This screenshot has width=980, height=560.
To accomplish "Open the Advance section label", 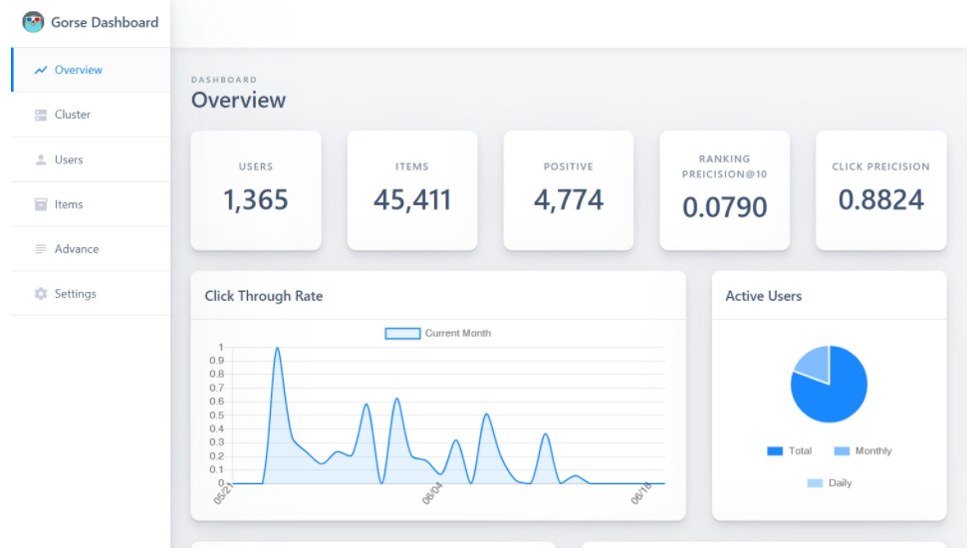I will click(x=77, y=249).
